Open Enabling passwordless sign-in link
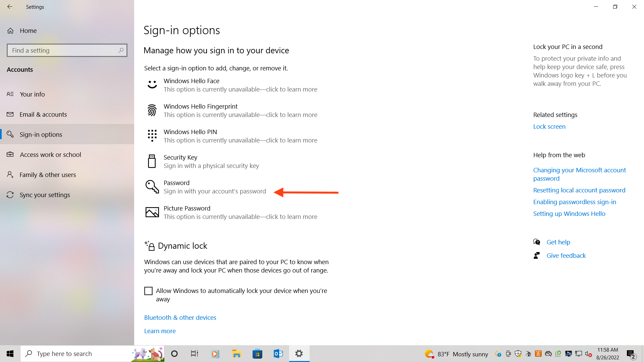Viewport: 644px width, 362px height. pos(575,202)
